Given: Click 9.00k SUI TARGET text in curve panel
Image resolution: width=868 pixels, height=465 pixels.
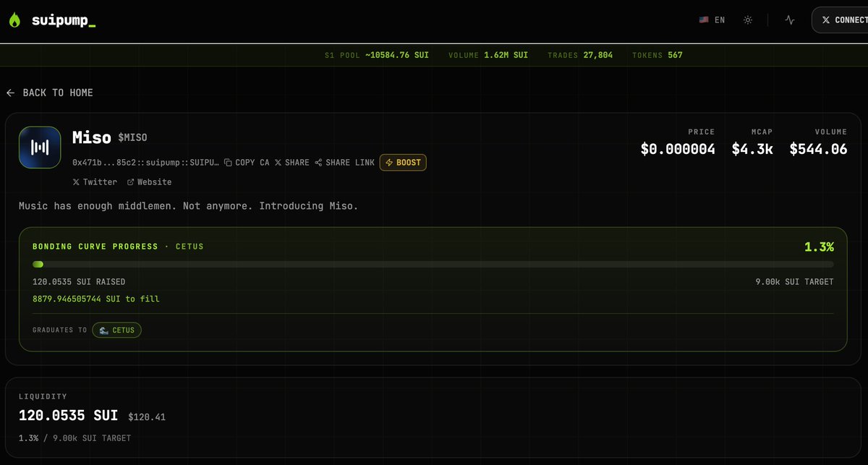Looking at the screenshot, I should tap(794, 282).
